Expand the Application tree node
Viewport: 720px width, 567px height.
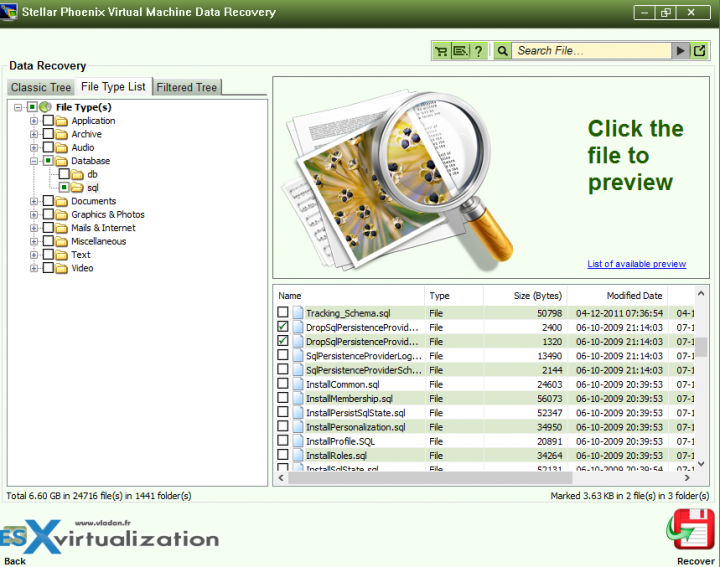pyautogui.click(x=34, y=121)
